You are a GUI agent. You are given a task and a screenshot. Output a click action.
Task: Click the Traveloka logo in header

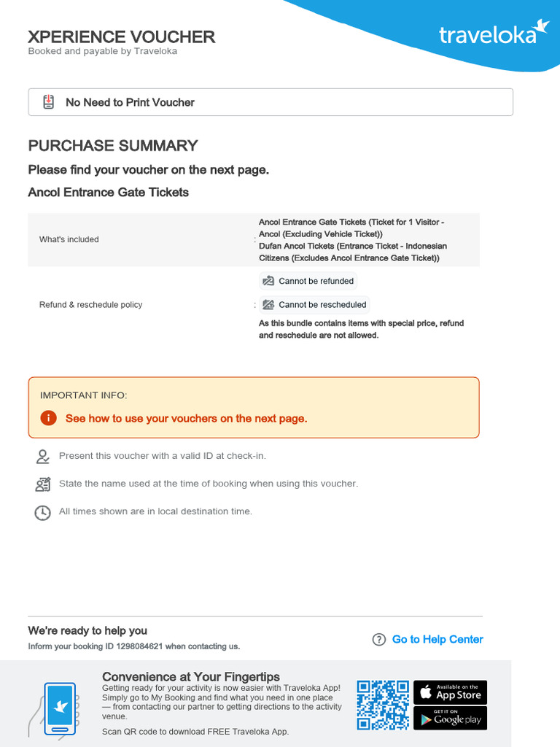(494, 33)
